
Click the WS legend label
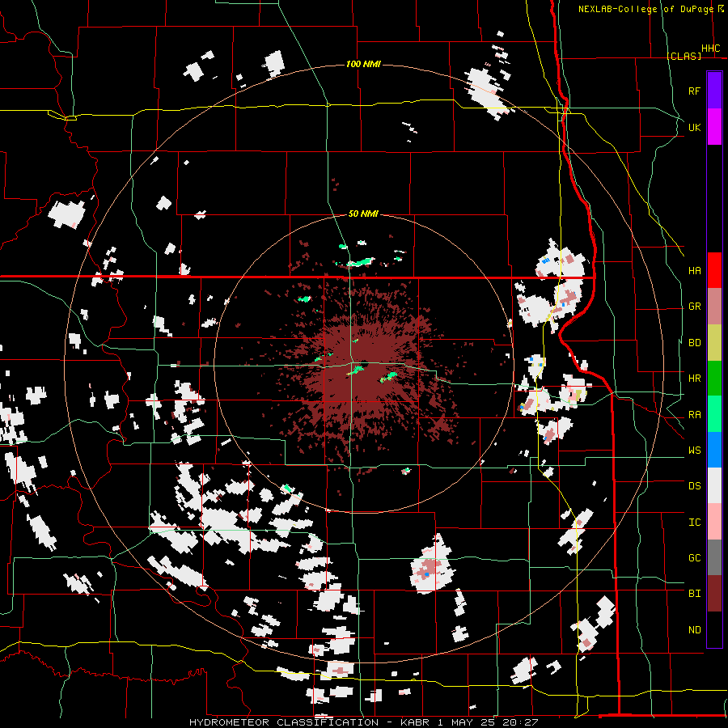[694, 451]
